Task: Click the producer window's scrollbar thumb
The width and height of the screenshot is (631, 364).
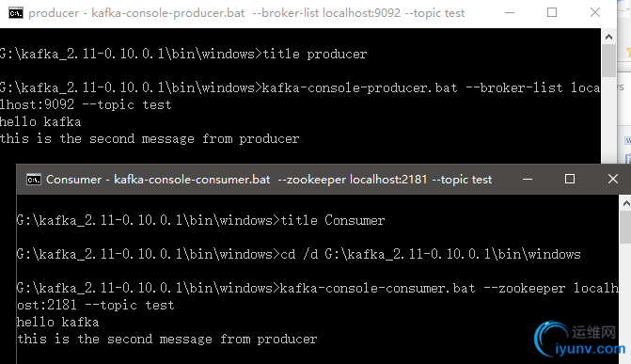Action: pyautogui.click(x=608, y=60)
